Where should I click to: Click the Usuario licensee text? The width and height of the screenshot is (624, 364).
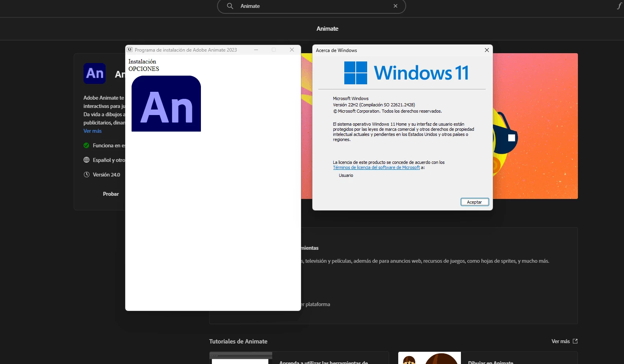point(346,175)
